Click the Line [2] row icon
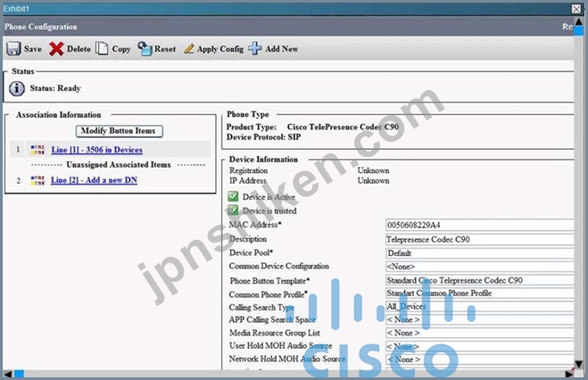 tap(37, 180)
